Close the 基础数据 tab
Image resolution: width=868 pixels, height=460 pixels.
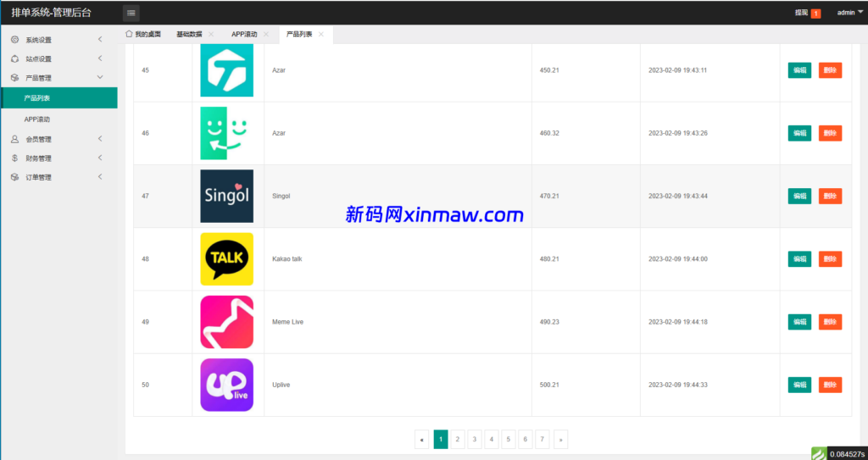tap(211, 35)
